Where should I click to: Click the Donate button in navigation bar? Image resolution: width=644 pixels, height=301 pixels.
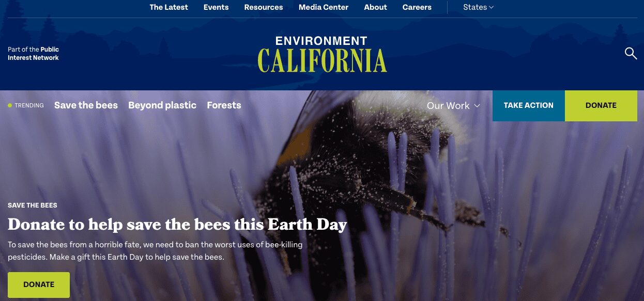601,105
